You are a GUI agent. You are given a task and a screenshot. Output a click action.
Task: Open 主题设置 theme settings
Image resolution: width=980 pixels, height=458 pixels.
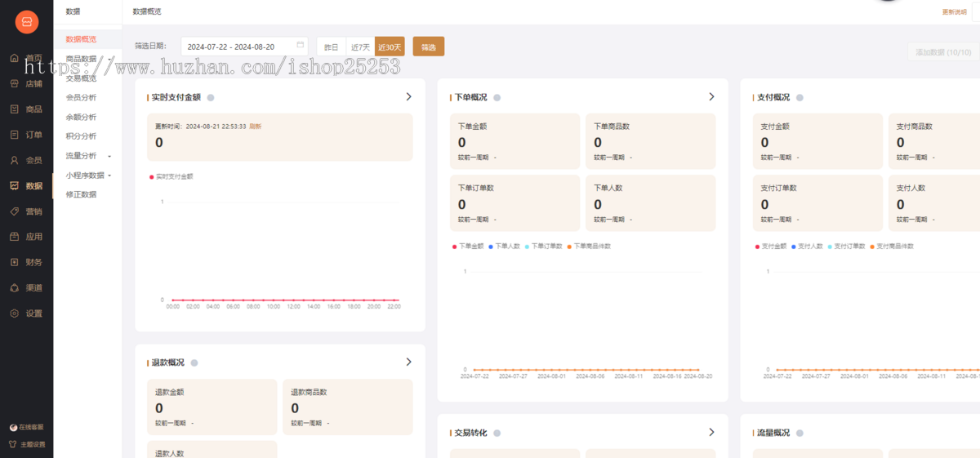point(27,444)
